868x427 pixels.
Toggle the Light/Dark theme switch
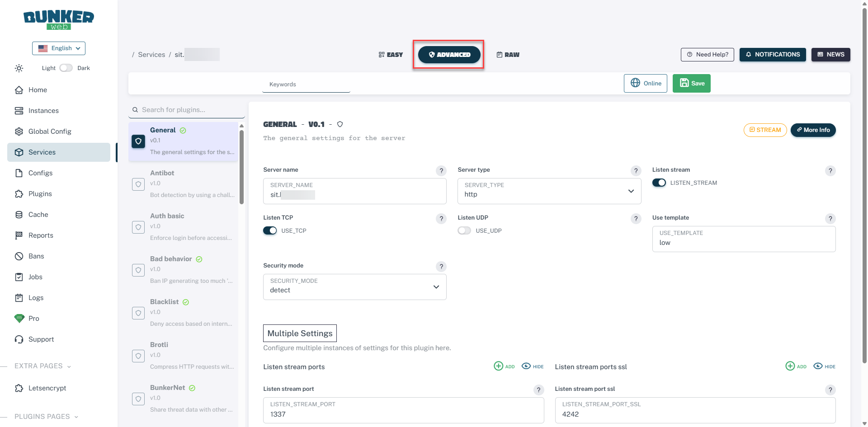pos(66,68)
